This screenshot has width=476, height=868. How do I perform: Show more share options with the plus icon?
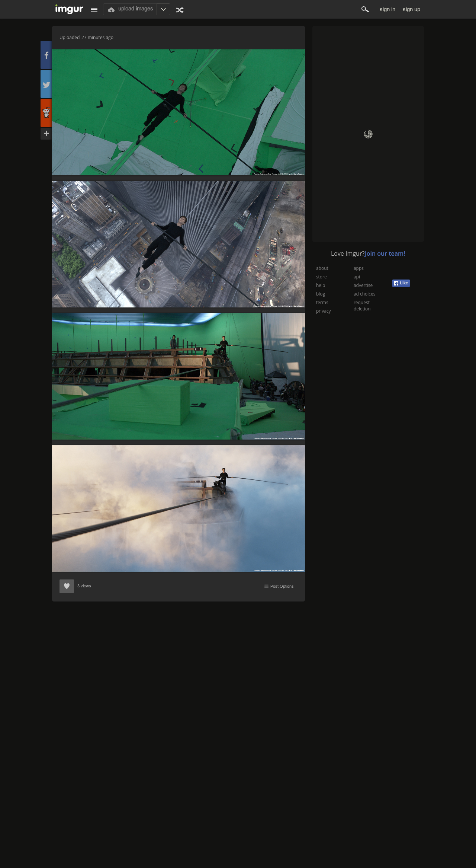[46, 133]
